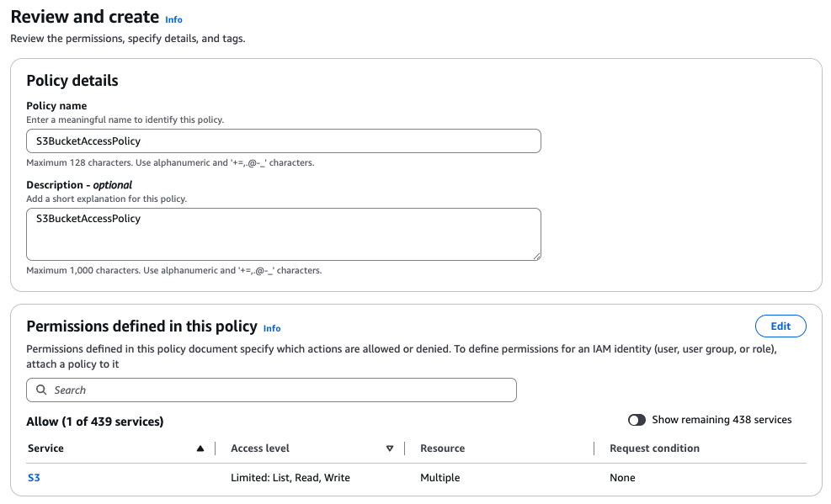Click into the Description text area
831x504 pixels.
(x=283, y=235)
